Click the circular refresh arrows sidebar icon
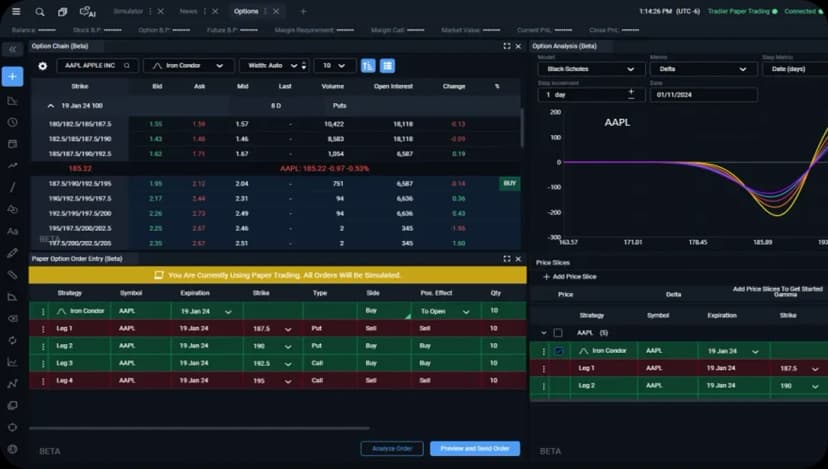This screenshot has height=469, width=828. point(13,340)
